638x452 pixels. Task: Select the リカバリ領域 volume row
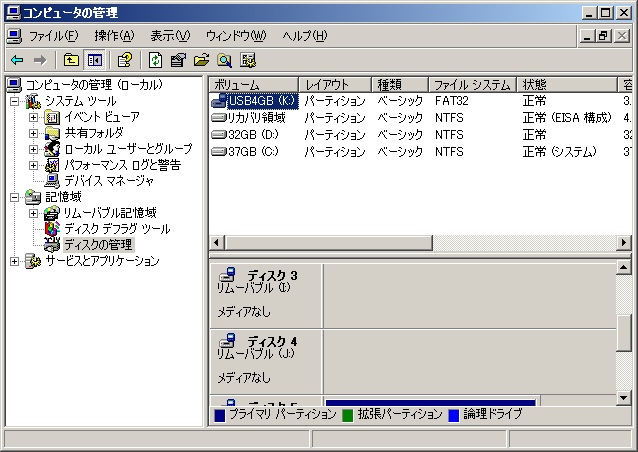[421, 118]
